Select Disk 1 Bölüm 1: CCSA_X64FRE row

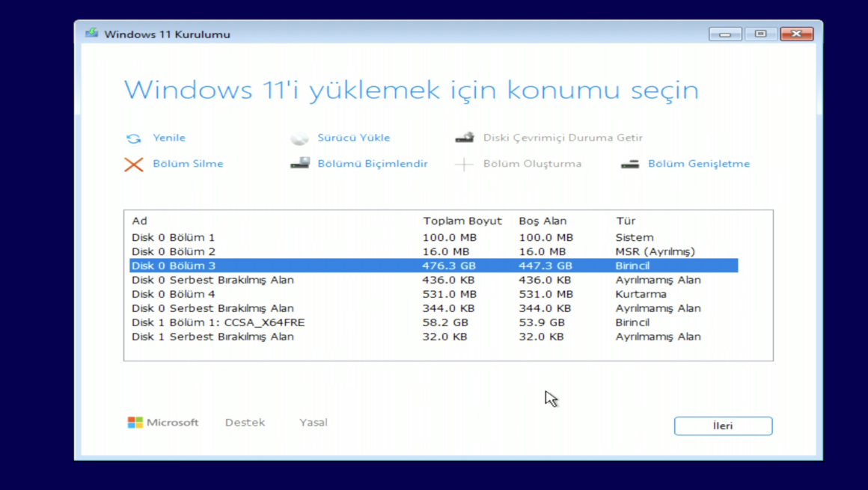click(x=433, y=322)
